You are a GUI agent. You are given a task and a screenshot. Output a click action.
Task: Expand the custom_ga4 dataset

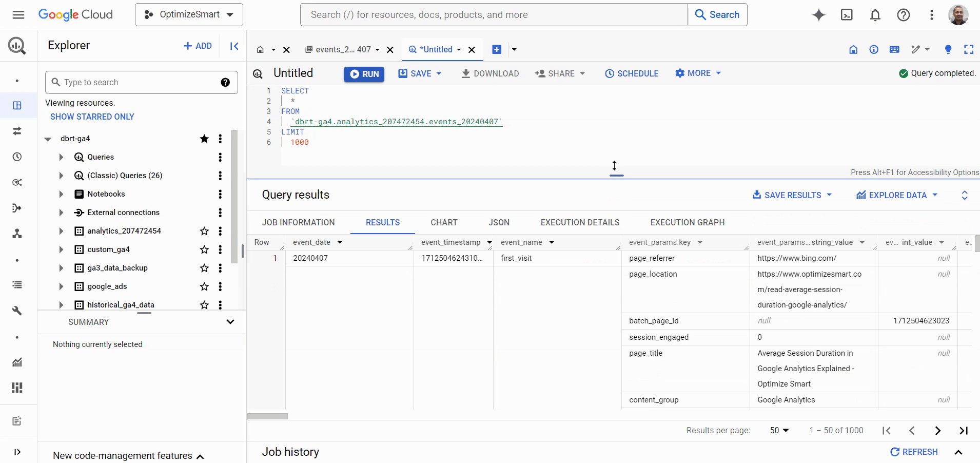(x=61, y=249)
